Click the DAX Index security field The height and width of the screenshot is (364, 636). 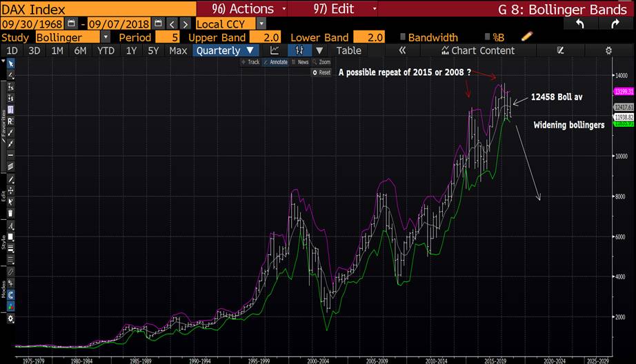[98, 8]
